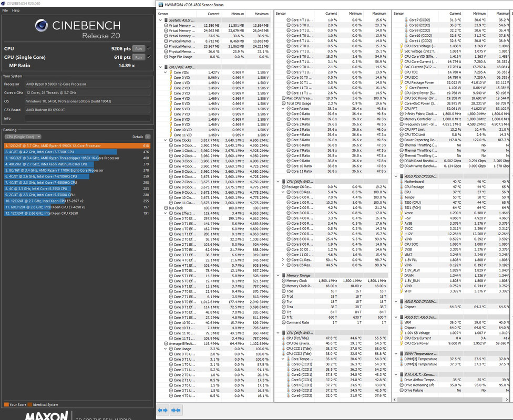Viewport: 513px width, 420px height.
Task: Select the Xeon CPU X5650 ranking row
Action: (x=77, y=214)
